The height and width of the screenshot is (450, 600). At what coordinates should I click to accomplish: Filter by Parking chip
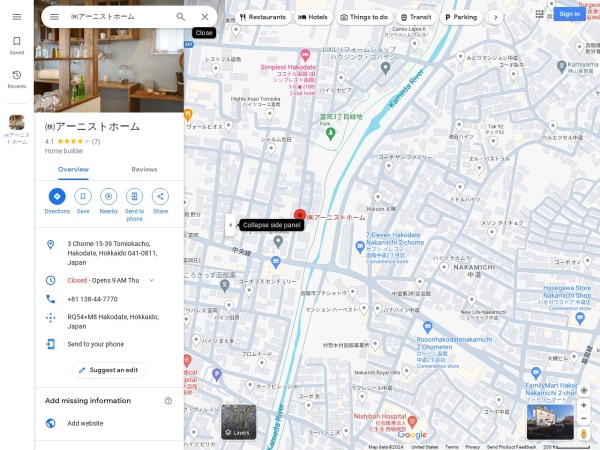(461, 17)
